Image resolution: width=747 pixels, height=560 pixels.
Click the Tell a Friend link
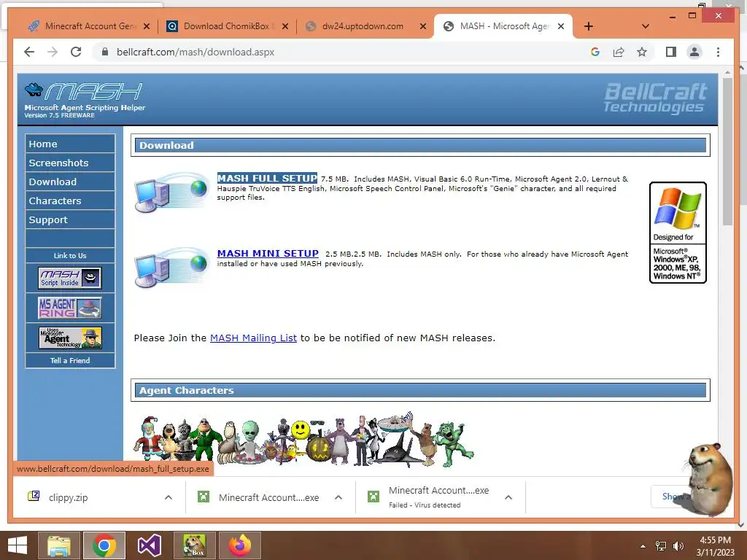[x=70, y=360]
